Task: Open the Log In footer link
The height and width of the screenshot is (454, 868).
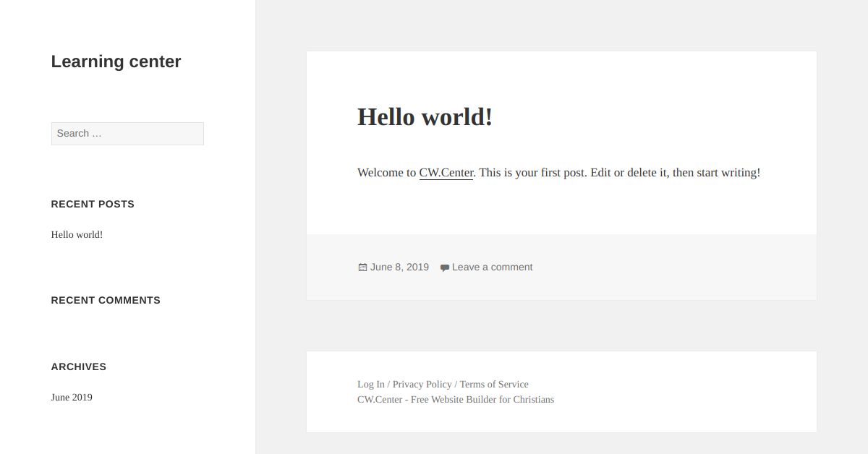Action: 371,385
